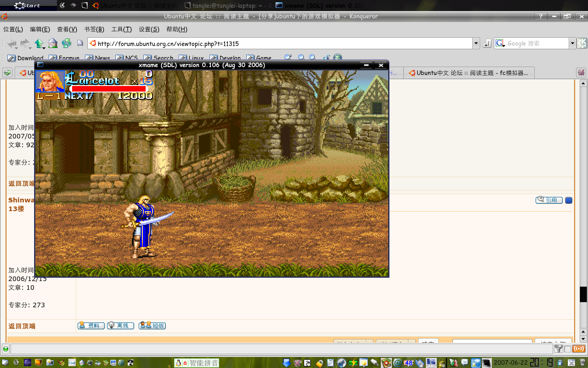
Task: Click the Konqueror help question mark button
Action: 541,17
